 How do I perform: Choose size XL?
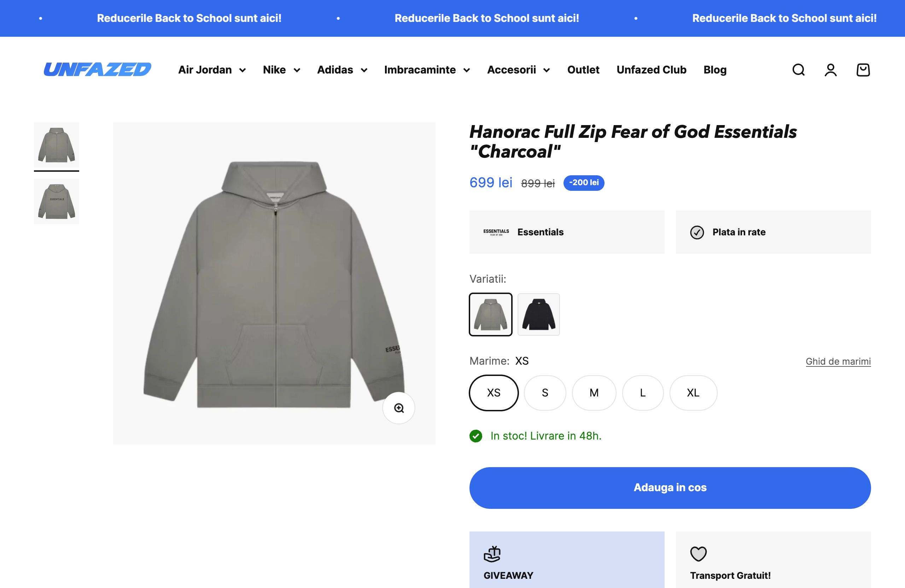tap(693, 393)
